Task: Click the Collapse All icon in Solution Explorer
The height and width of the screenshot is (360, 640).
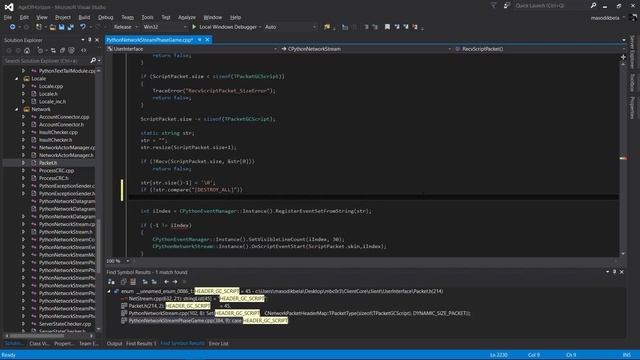Action: [62, 51]
